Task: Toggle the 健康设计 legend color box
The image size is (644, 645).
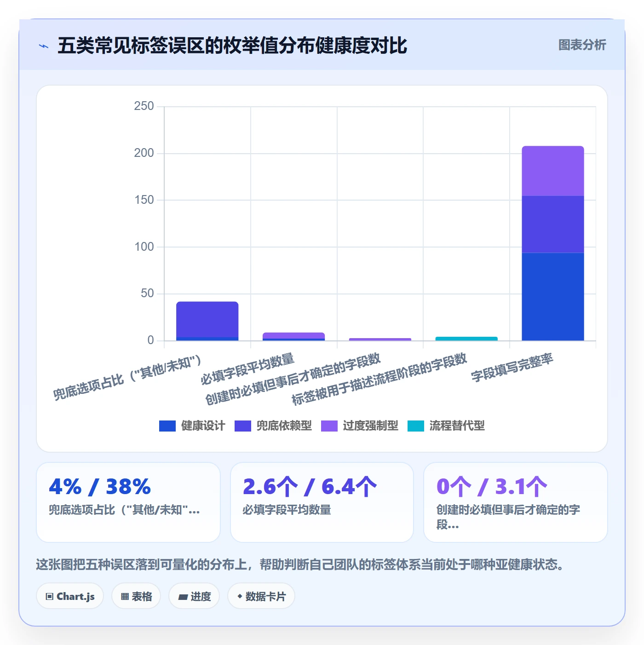Action: [167, 426]
